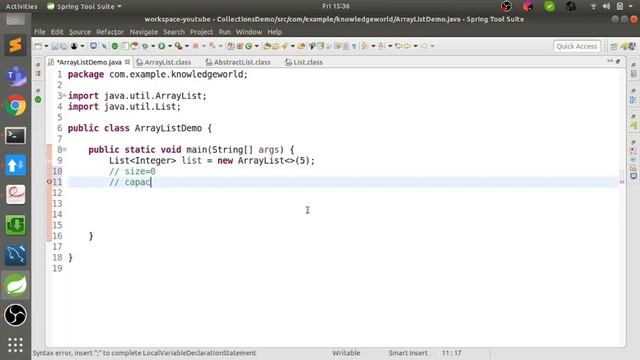This screenshot has height=360, width=640.
Task: Open the Debug dropdown arrow
Action: point(153,46)
